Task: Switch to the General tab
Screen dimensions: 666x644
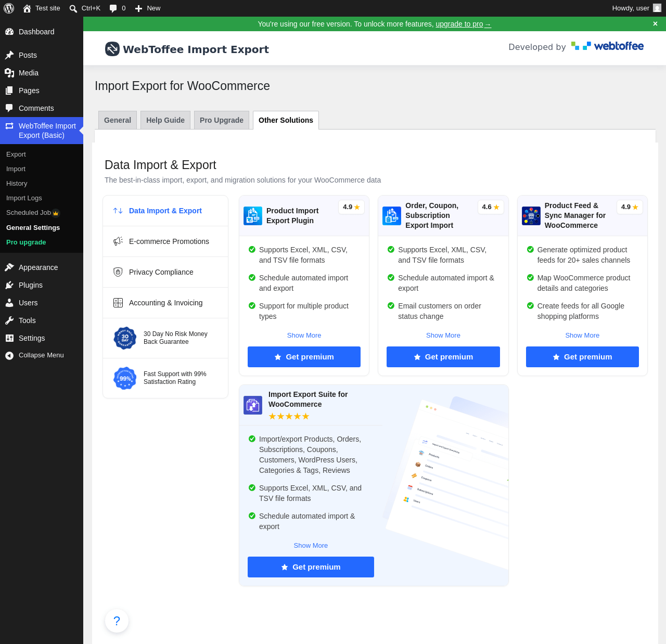Action: tap(118, 120)
